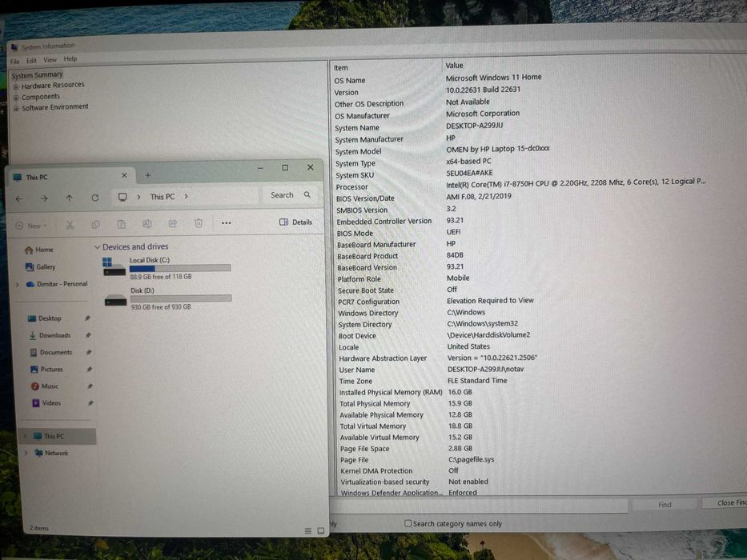This screenshot has height=560, width=747.
Task: Expand the Network navigation node
Action: pos(26,453)
